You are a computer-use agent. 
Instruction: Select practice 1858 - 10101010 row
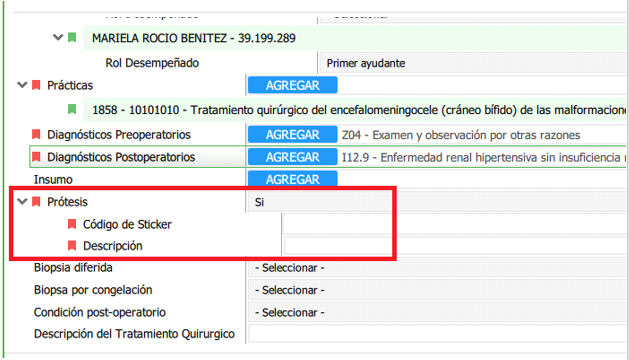click(x=355, y=110)
